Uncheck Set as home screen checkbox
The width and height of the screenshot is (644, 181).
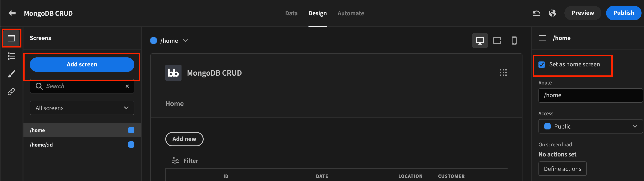(541, 65)
